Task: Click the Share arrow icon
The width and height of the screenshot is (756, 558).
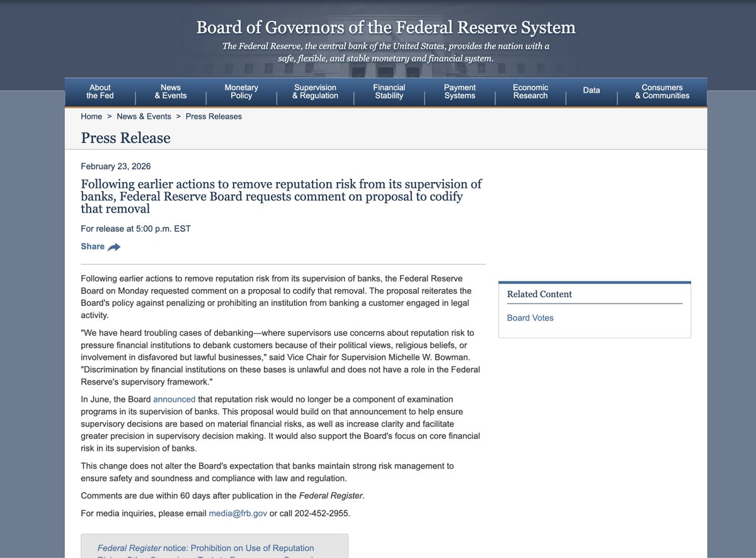Action: [114, 247]
